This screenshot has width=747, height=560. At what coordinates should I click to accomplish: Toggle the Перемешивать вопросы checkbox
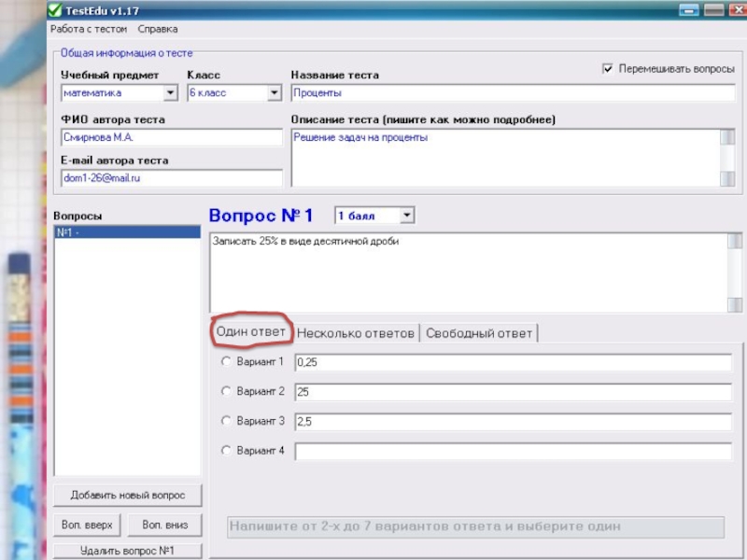[608, 69]
